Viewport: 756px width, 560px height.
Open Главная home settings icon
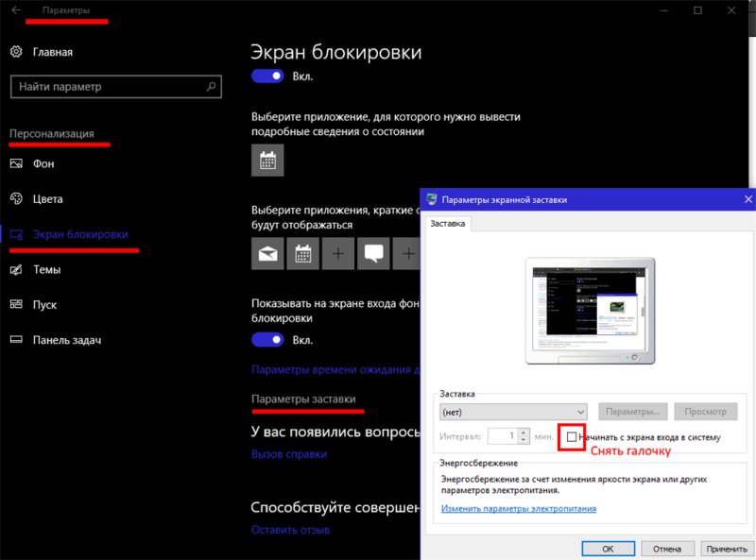[x=16, y=52]
